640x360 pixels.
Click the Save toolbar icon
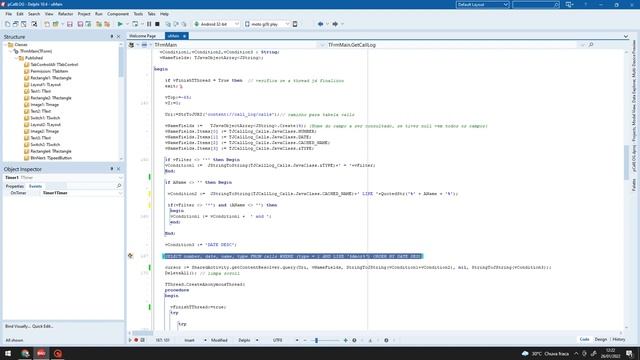(x=70, y=24)
